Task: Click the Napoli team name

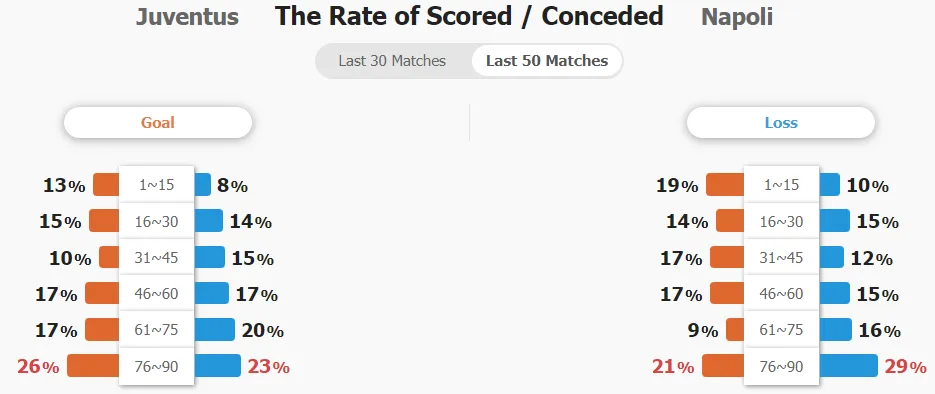Action: click(x=737, y=17)
